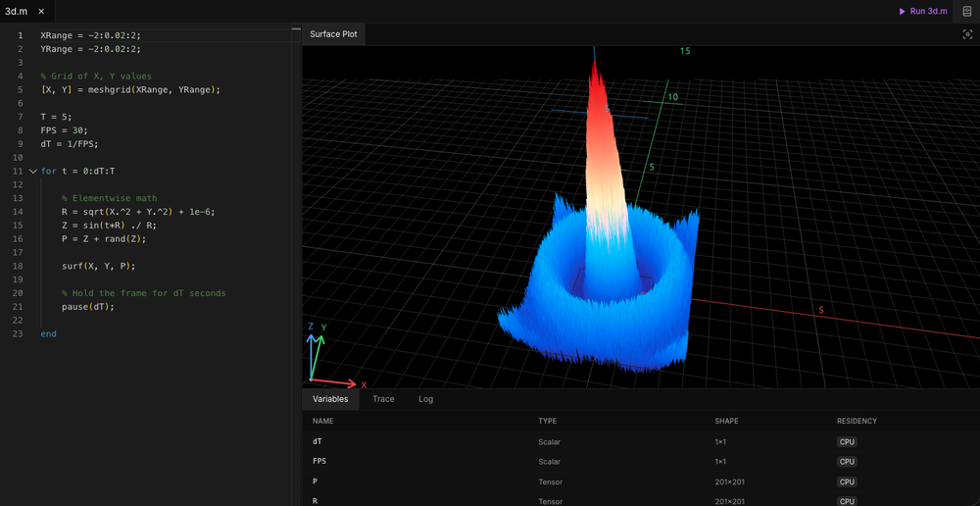Toggle the side panel layout icon
Screen dimensions: 980x506
(x=966, y=11)
